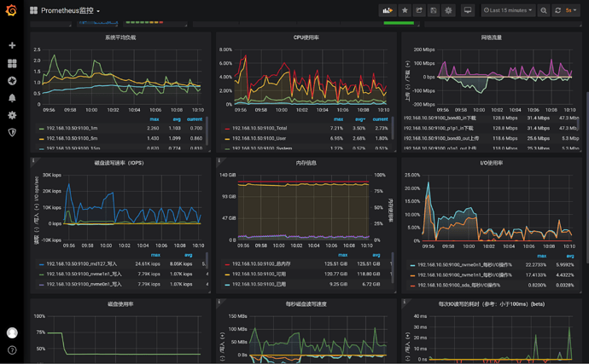Viewport: 589px width, 364px height.
Task: Open Alerting bell icon in sidebar
Action: pos(12,98)
